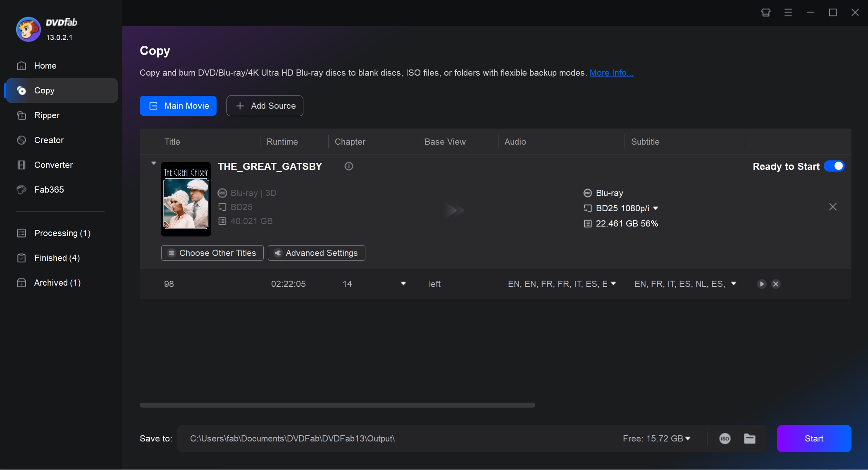Click the Base View column header

[445, 142]
